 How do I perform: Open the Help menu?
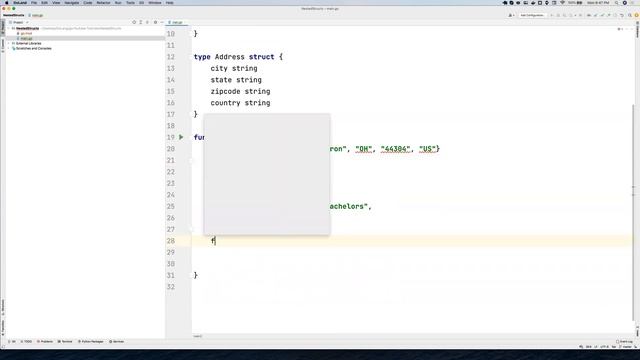click(169, 3)
